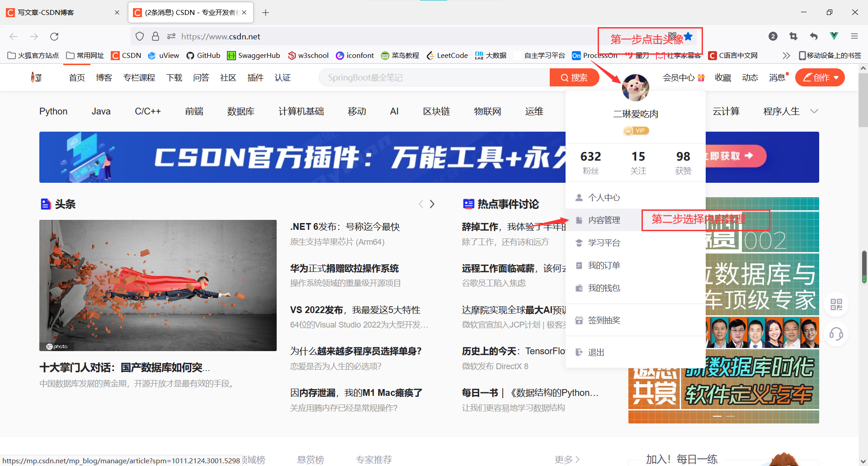Open the 火狐官方站点 bookmark folder
The image size is (868, 466).
pos(33,55)
